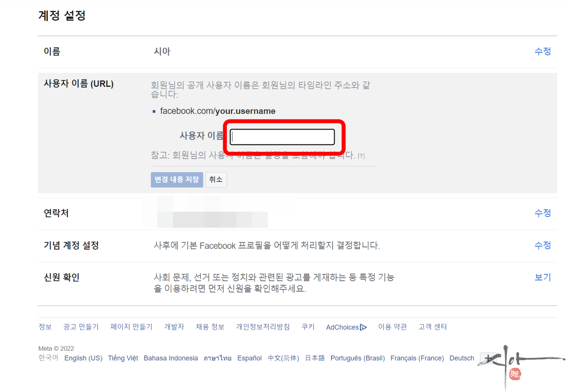Viewport: 568px width, 392px height.
Task: Click the plus button for more languages
Action: coord(488,358)
